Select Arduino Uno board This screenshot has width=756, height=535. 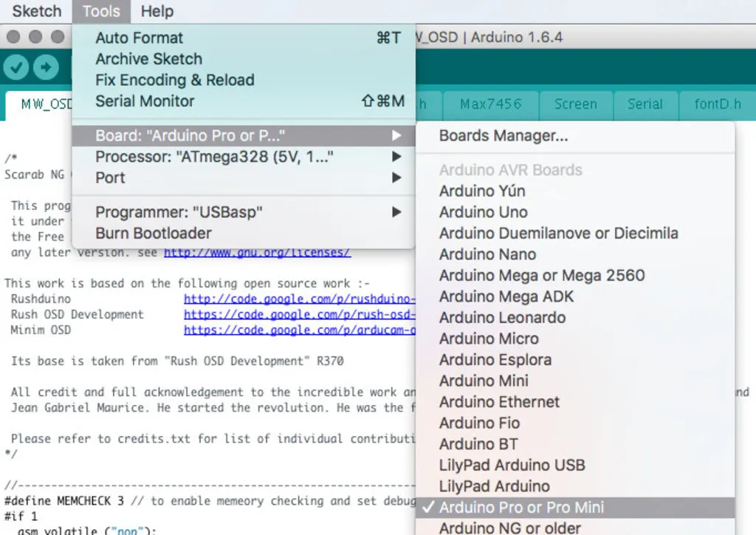(x=484, y=212)
